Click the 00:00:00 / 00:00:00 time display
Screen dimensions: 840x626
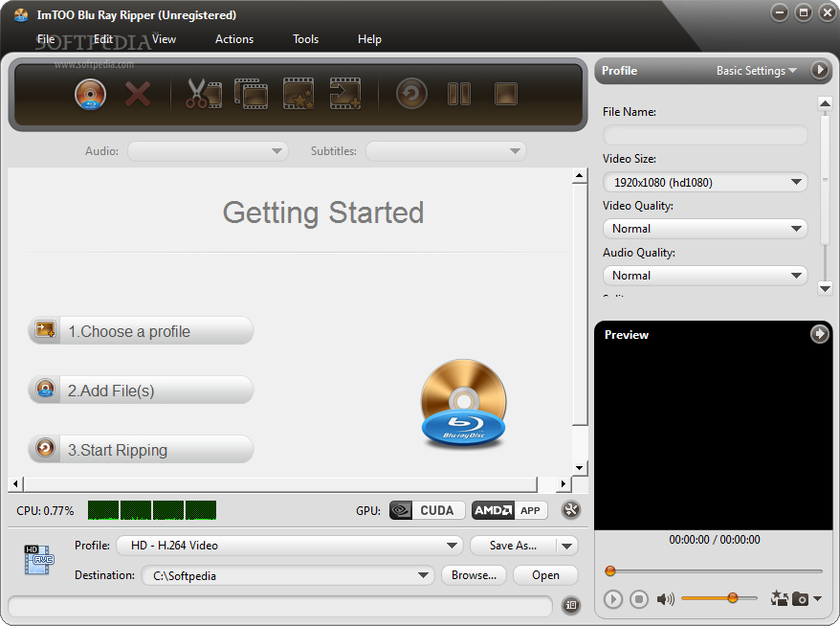[714, 540]
